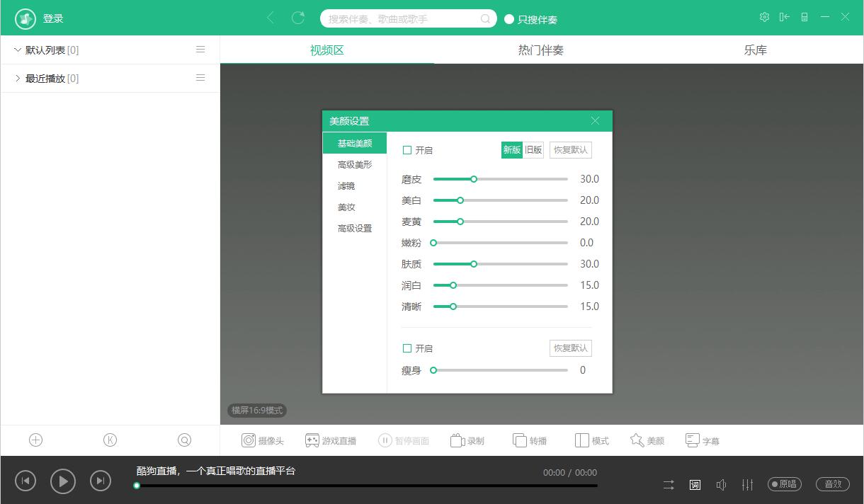Click the 清晰 slider handle
This screenshot has height=504, width=864.
point(453,307)
